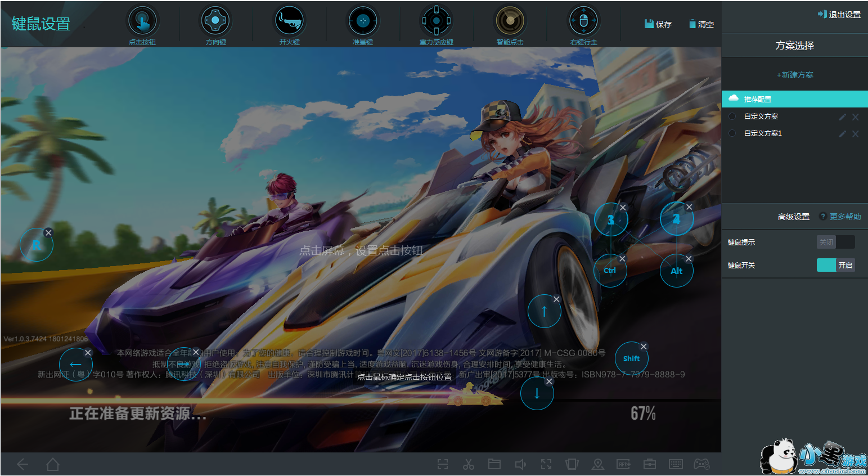This screenshot has width=868, height=476.
Task: Click the 方案选择 heading
Action: tap(795, 46)
